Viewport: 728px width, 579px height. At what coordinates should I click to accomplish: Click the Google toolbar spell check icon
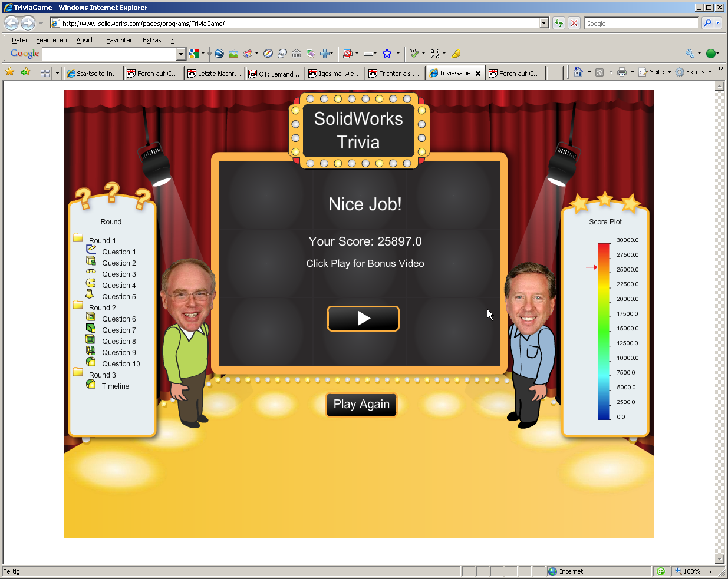[x=414, y=54]
